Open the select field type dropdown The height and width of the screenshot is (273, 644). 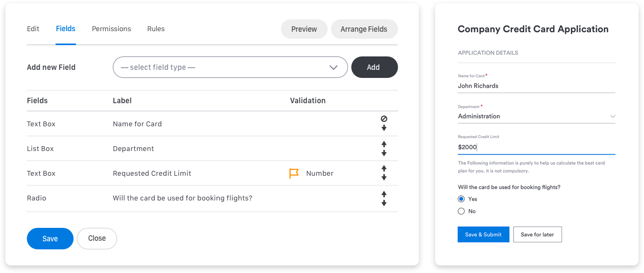[x=230, y=67]
